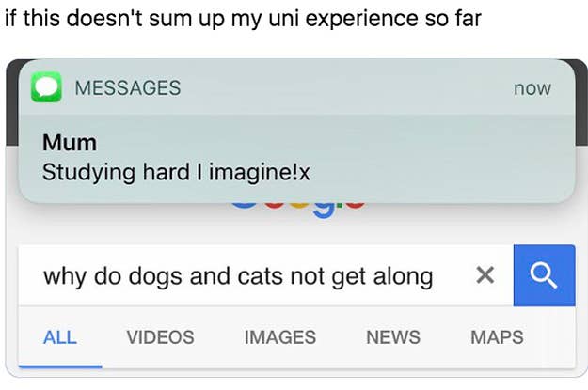Tap the green Messages app icon
The image size is (588, 390).
point(46,87)
